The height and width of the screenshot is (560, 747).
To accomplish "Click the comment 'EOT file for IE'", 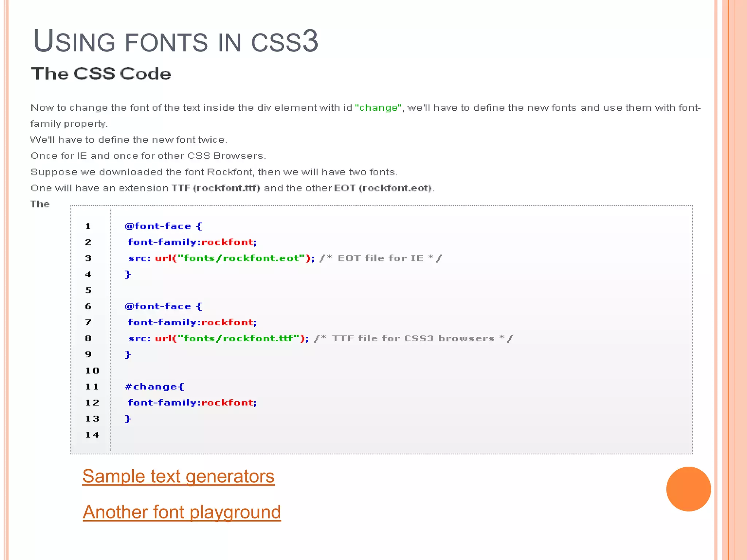I will (x=380, y=258).
